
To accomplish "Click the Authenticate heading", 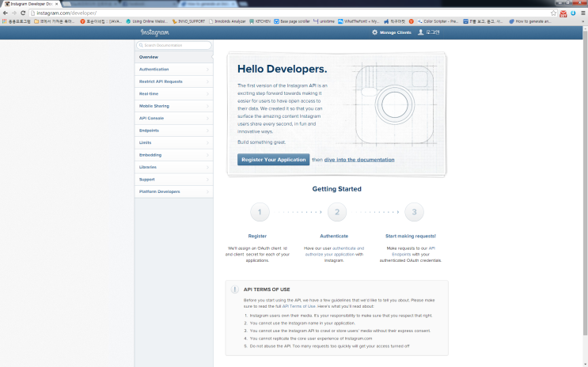I will tap(334, 236).
